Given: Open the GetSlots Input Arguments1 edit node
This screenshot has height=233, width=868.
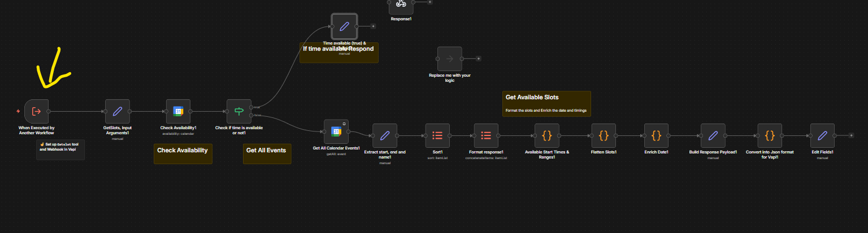Looking at the screenshot, I should point(118,111).
